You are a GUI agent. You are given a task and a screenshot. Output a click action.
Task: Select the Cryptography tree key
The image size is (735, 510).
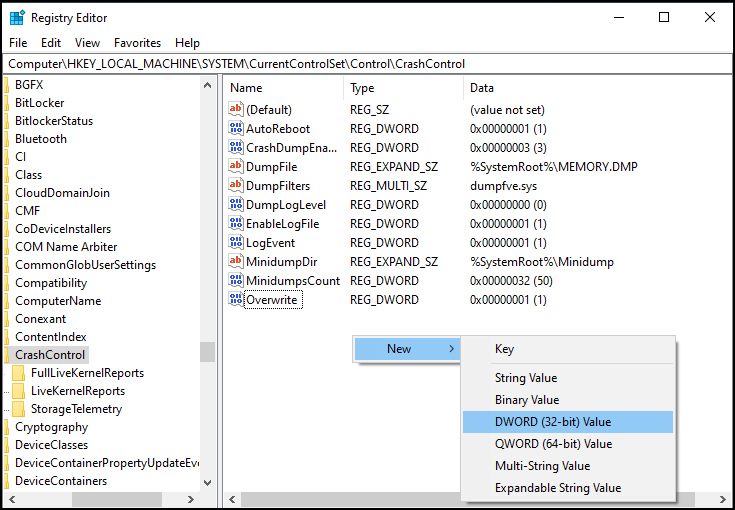point(52,427)
